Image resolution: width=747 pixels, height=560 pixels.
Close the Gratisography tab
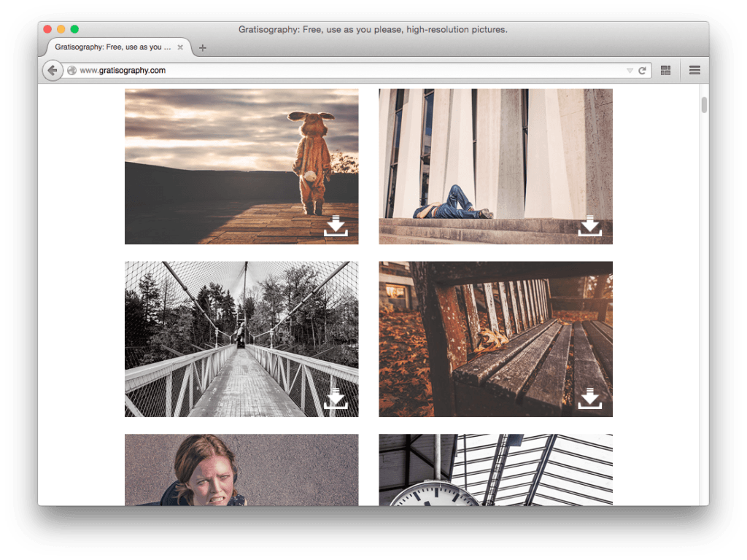(180, 47)
